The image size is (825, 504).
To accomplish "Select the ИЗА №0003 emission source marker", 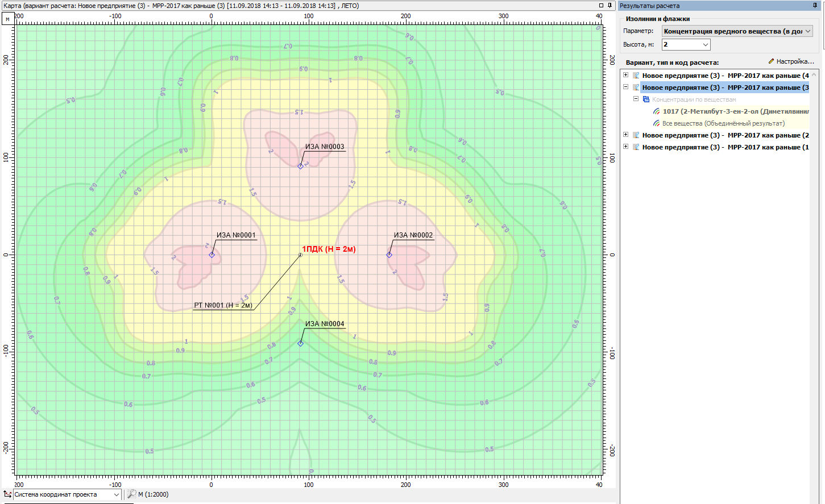I will [x=301, y=166].
